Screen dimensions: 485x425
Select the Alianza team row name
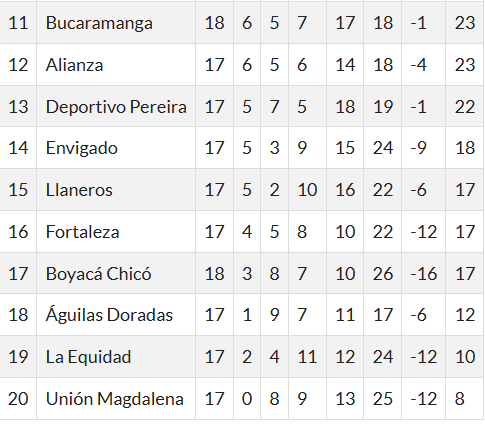point(74,65)
